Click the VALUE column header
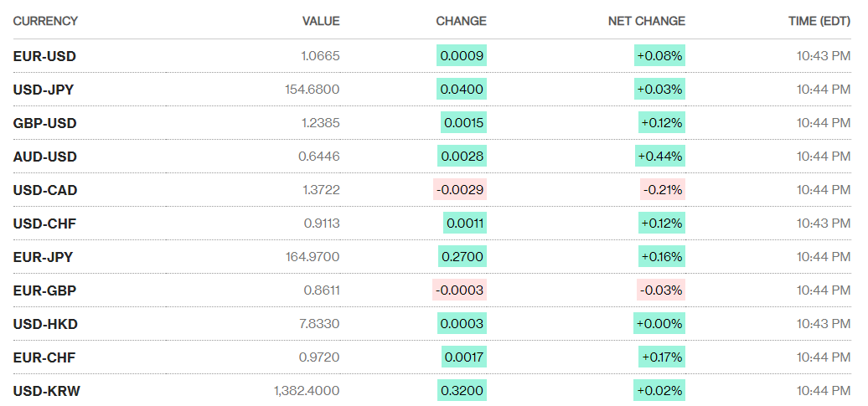Screen dimensions: 868x406 point(321,21)
